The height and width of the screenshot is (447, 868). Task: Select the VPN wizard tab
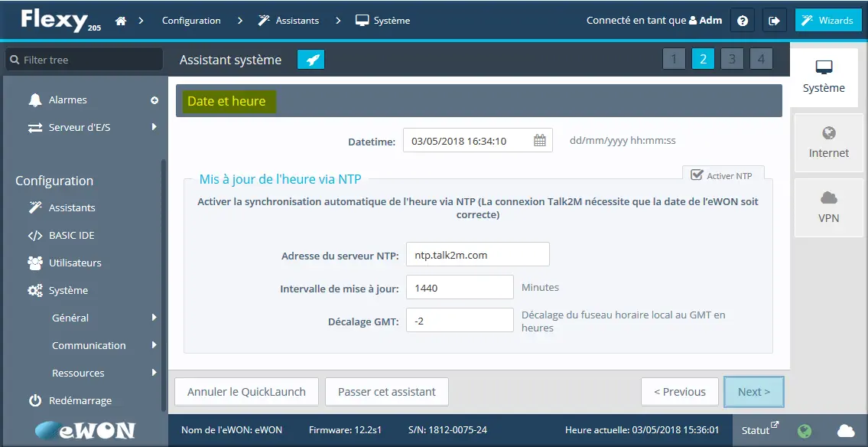[x=829, y=207]
